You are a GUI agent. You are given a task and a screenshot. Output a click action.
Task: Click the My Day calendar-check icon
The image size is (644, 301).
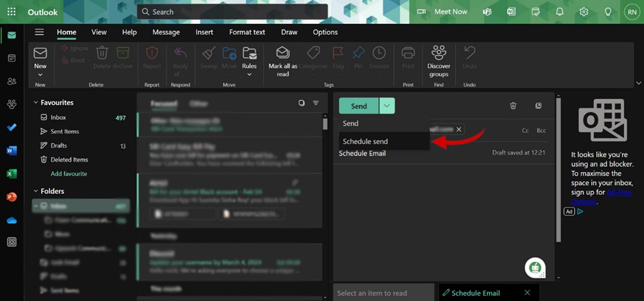pyautogui.click(x=536, y=12)
